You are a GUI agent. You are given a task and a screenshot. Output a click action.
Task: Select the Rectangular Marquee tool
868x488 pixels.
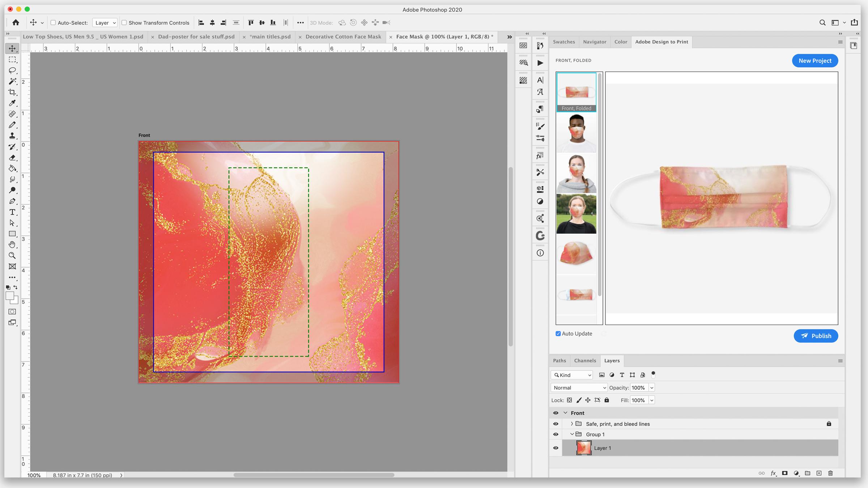(x=12, y=60)
